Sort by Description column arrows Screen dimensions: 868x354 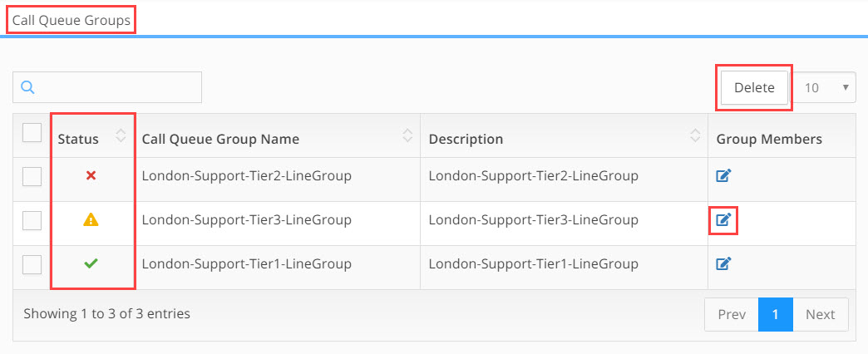click(695, 135)
